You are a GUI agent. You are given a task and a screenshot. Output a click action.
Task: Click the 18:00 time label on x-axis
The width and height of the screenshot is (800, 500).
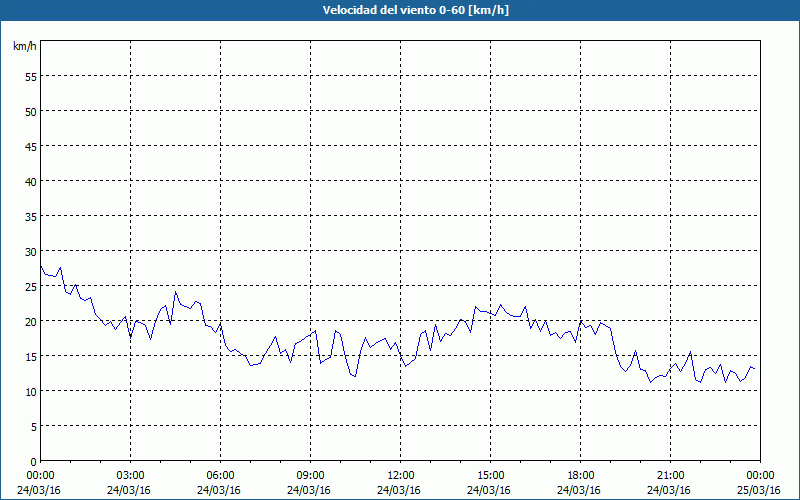[x=581, y=476]
